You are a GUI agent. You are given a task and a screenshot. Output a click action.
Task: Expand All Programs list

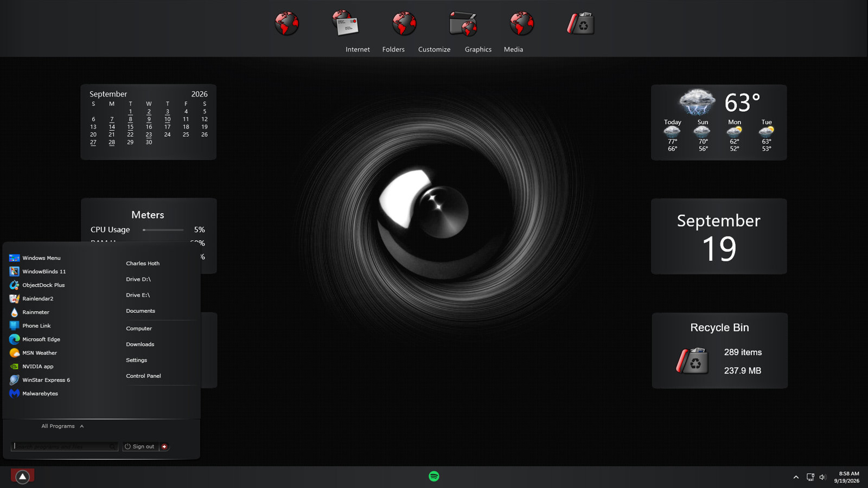tap(62, 426)
